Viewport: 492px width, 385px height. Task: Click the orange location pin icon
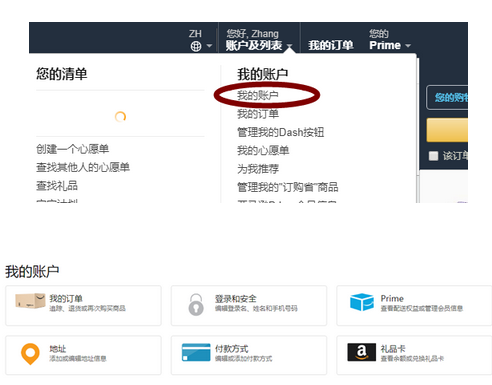point(30,354)
